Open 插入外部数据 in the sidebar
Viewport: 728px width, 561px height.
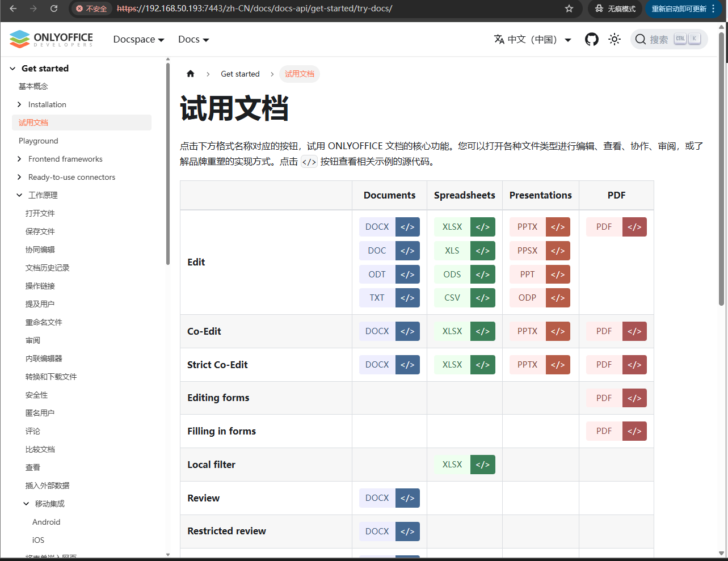tap(48, 486)
